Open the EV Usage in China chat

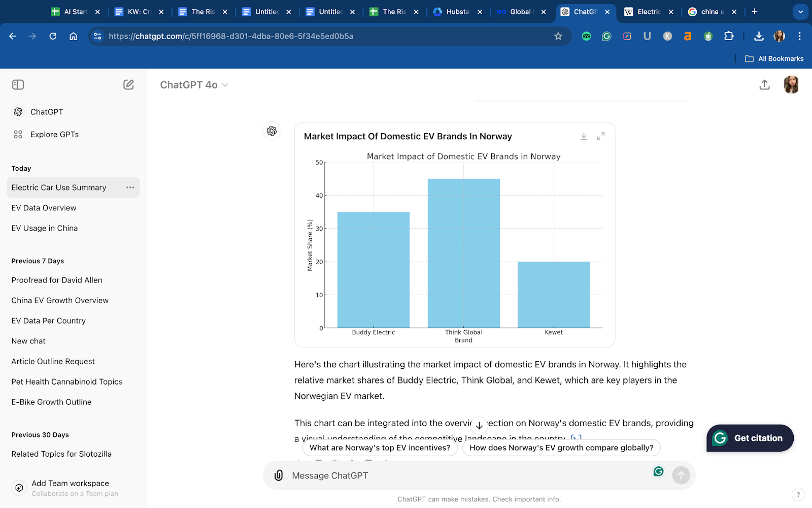[73, 228]
